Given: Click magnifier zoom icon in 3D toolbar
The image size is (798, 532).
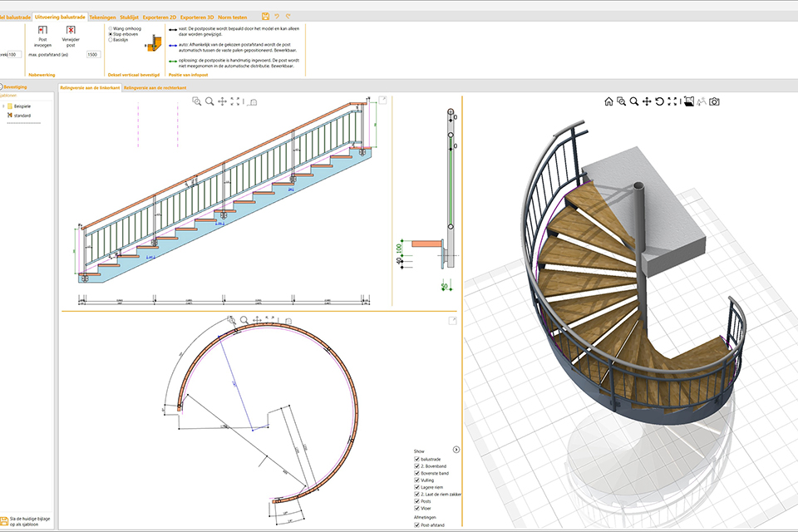Looking at the screenshot, I should click(x=634, y=101).
